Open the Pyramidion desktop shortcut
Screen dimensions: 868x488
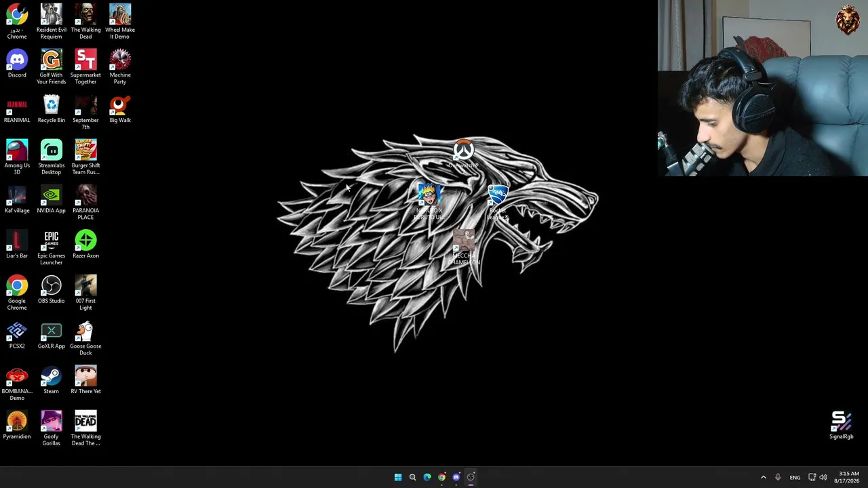click(x=17, y=426)
